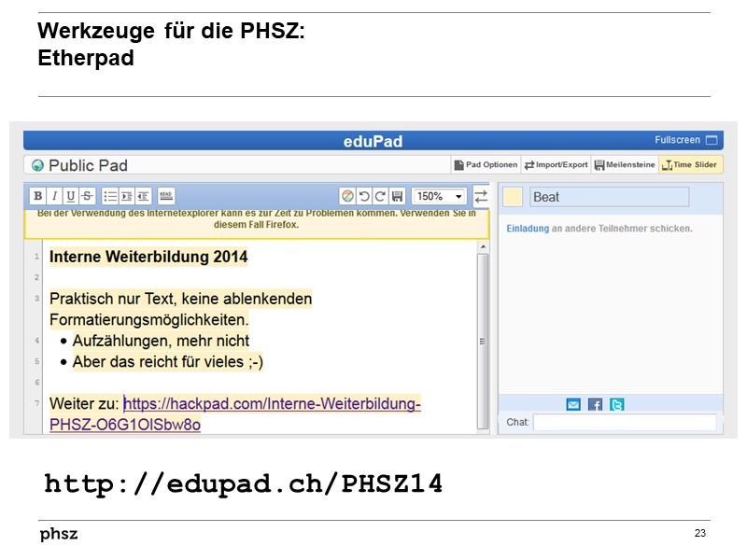Viewport: 747px width, 560px height.
Task: Toggle Fullscreen mode
Action: pyautogui.click(x=685, y=139)
